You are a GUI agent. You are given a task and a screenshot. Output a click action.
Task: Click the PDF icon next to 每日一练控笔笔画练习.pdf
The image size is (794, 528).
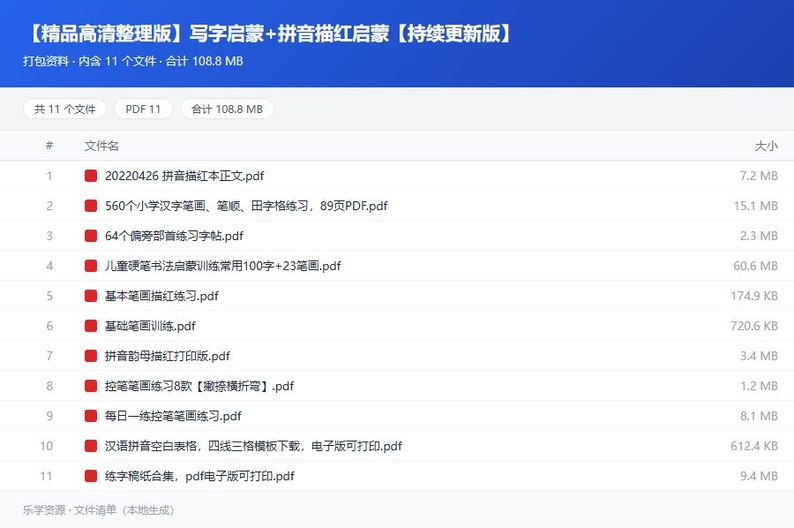coord(91,416)
